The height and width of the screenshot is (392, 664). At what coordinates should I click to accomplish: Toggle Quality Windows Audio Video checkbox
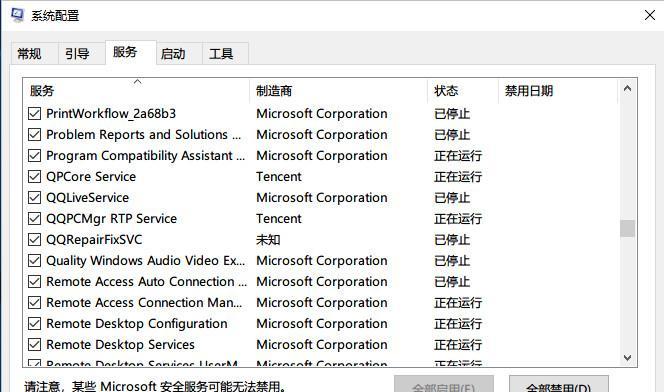pos(34,260)
